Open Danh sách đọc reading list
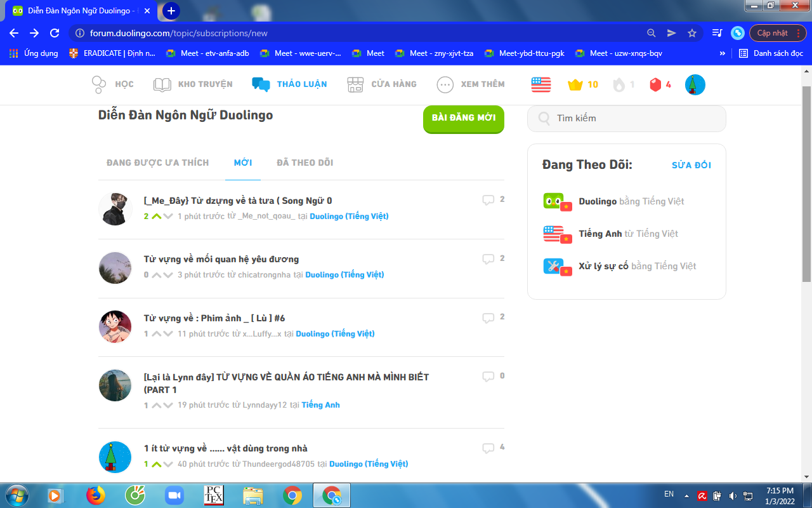This screenshot has width=812, height=508. coord(771,53)
